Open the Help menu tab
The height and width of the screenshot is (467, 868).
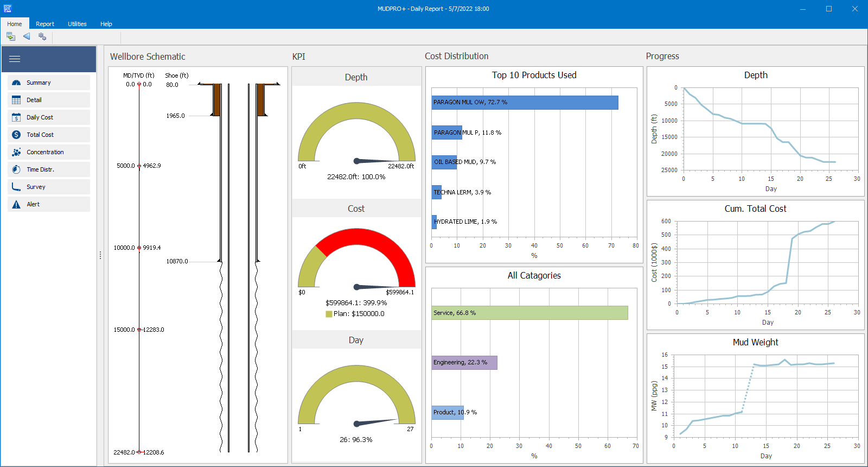click(x=106, y=24)
